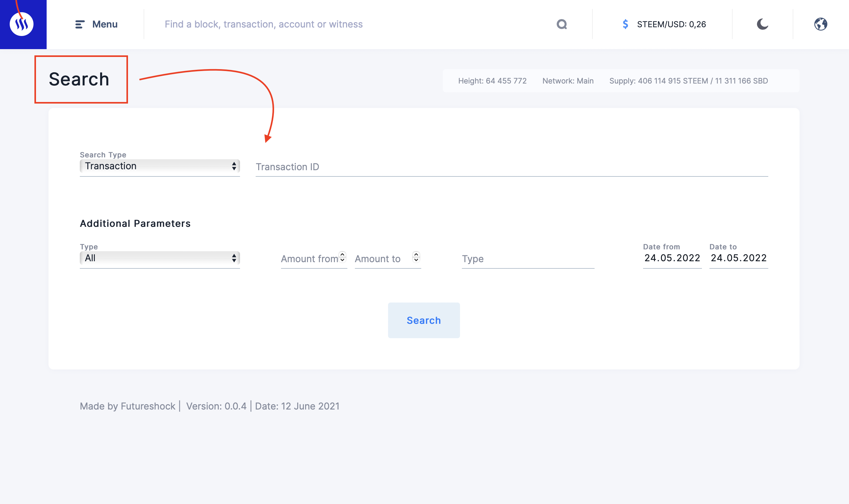The width and height of the screenshot is (849, 504).
Task: Open the Date to picker
Action: pos(738,258)
